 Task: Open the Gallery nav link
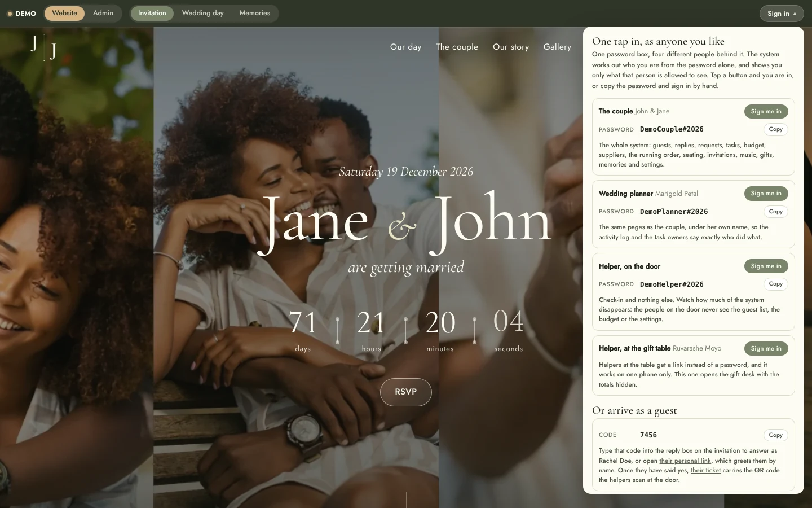tap(557, 47)
